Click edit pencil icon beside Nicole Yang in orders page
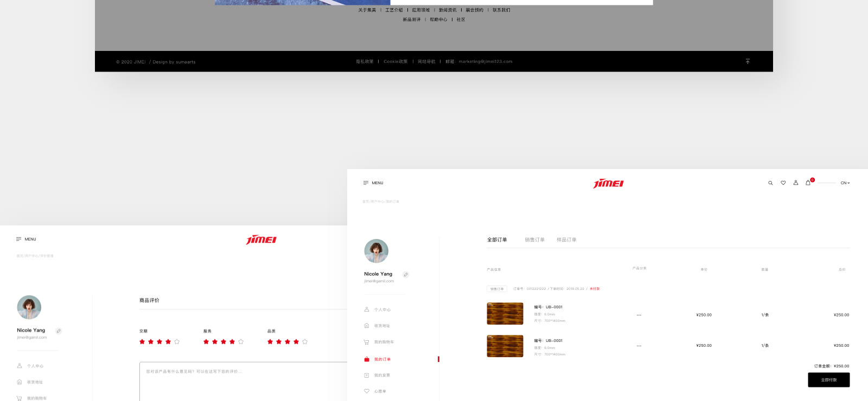 coord(406,275)
